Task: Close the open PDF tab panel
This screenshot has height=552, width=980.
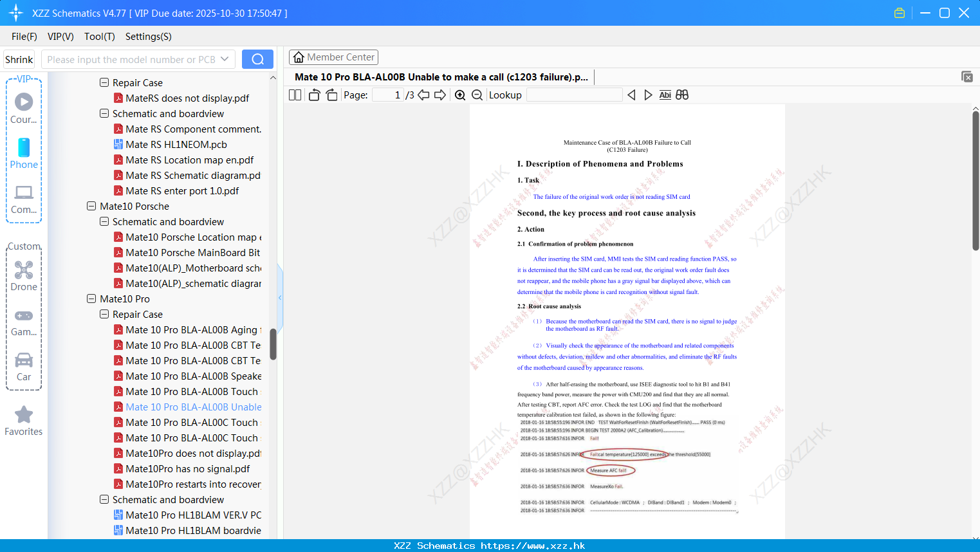Action: tap(966, 77)
